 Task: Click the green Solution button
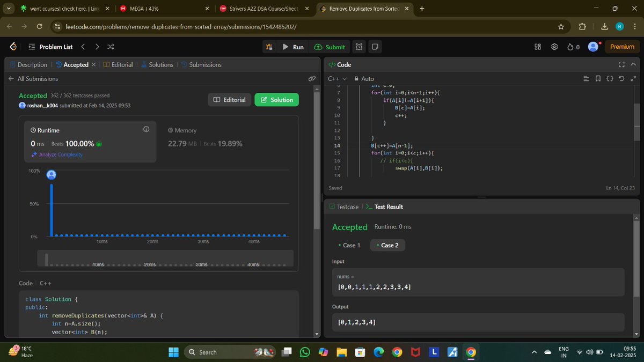(276, 100)
